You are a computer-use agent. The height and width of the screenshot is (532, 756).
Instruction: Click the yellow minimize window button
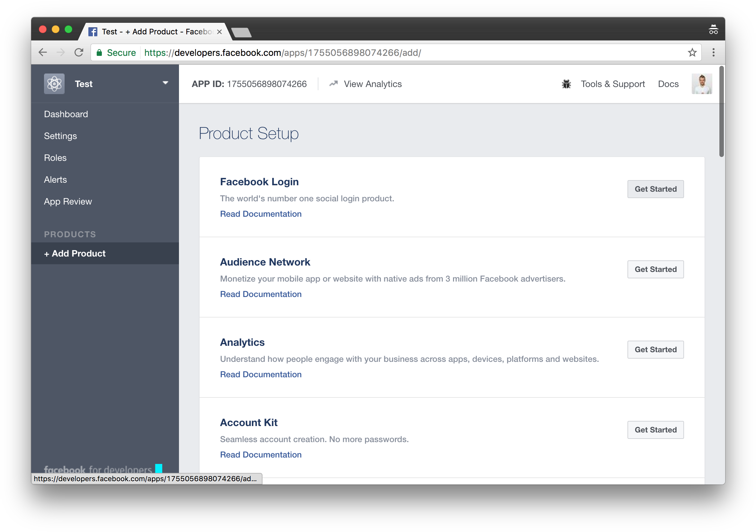(x=56, y=29)
